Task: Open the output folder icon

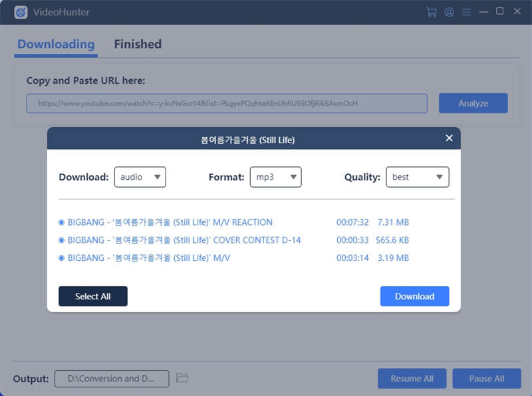Action: [x=182, y=377]
